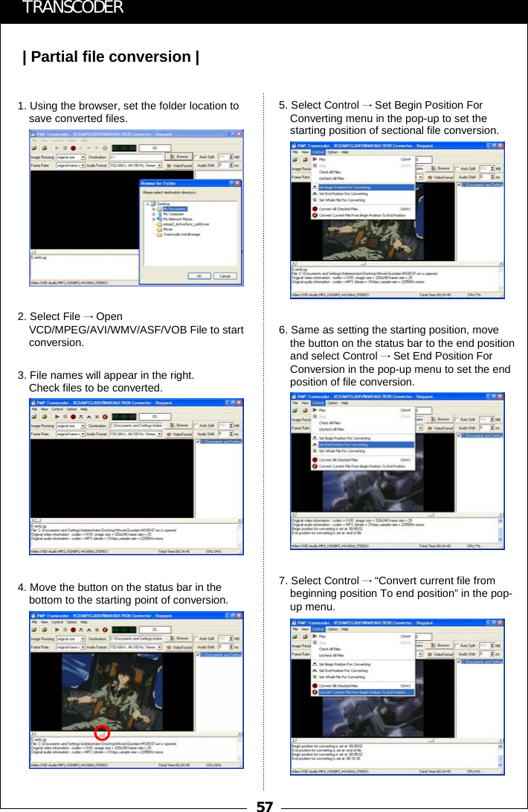Uncheck the file entry checkbox in step 5 list

[x=459, y=184]
